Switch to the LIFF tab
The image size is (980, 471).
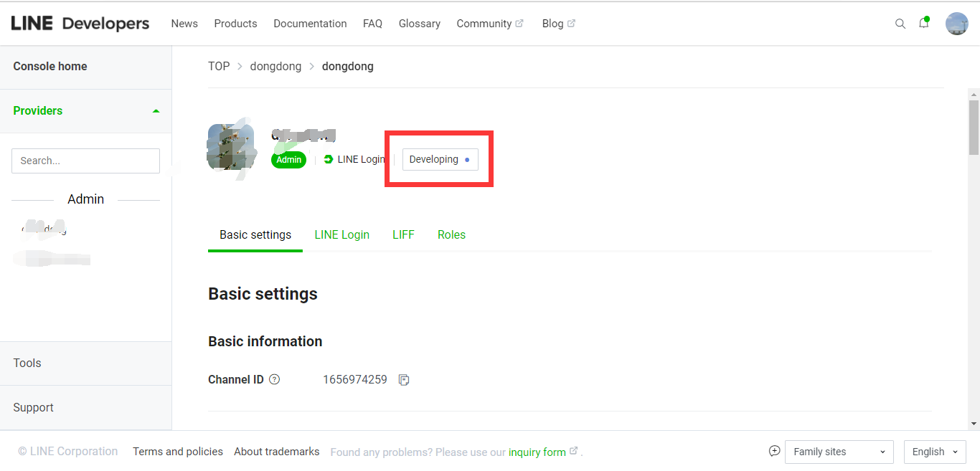click(403, 235)
